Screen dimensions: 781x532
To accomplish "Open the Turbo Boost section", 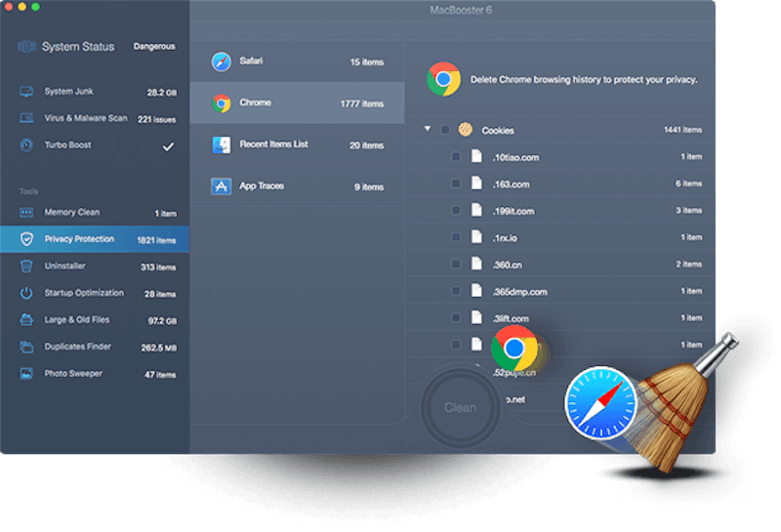I will tap(95, 145).
